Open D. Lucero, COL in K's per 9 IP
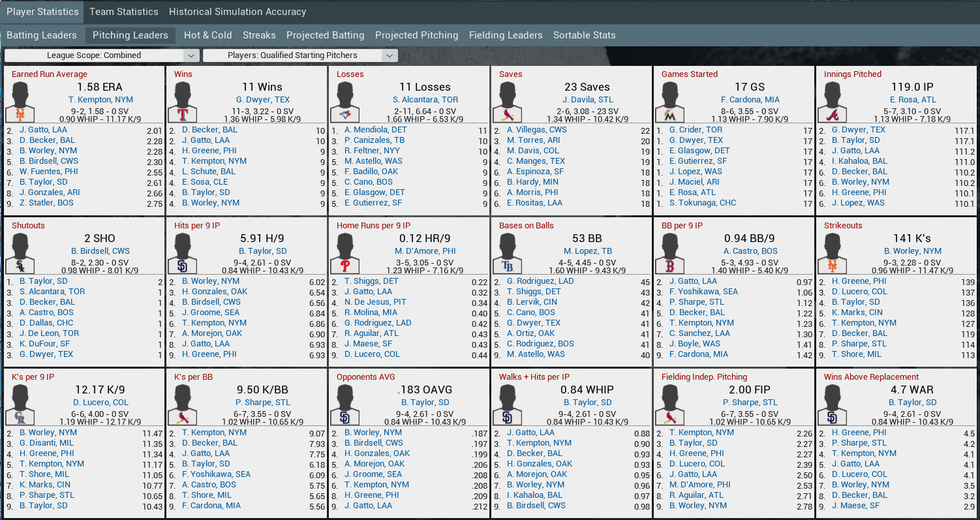The image size is (980, 520). point(100,403)
